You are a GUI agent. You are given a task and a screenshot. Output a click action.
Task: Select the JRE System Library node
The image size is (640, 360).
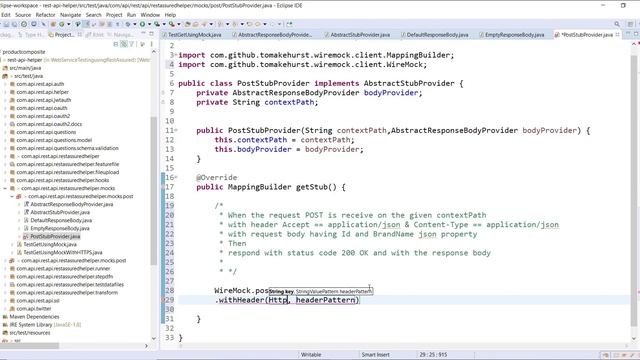click(45, 325)
